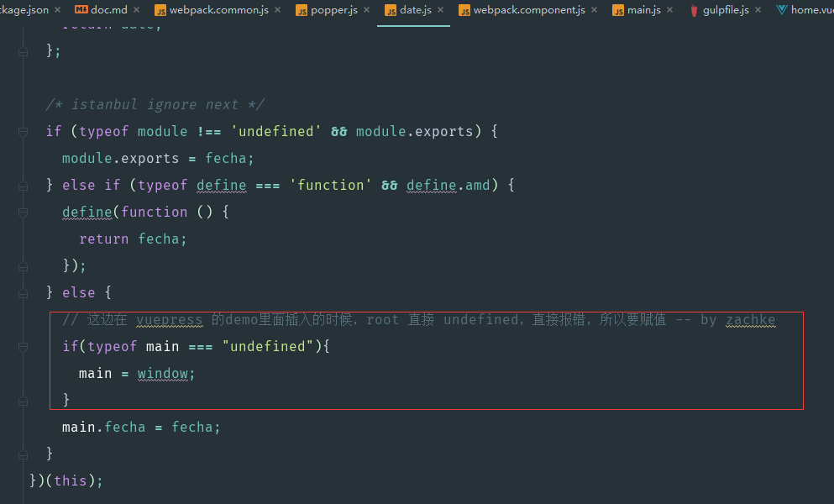The width and height of the screenshot is (834, 504).
Task: Go to the main.js tab
Action: [644, 9]
